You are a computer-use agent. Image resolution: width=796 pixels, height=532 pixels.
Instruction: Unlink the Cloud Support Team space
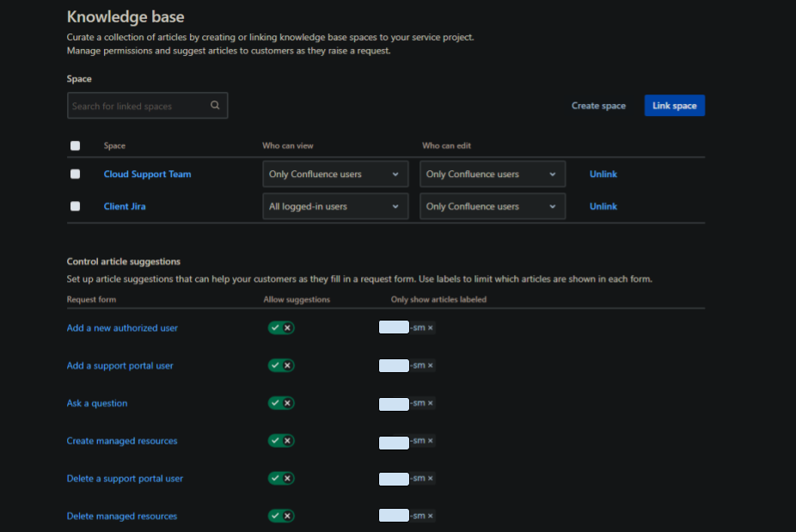(x=603, y=174)
